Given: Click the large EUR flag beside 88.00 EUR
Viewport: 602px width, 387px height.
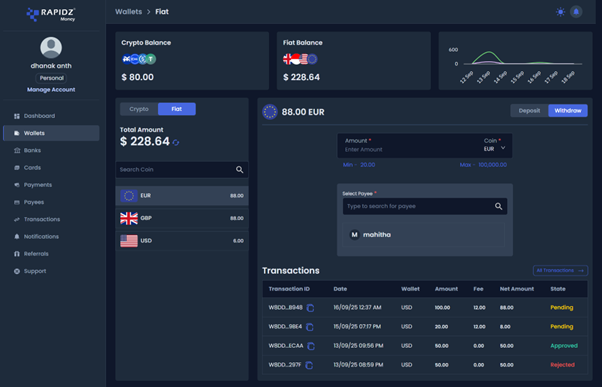Looking at the screenshot, I should [x=270, y=112].
